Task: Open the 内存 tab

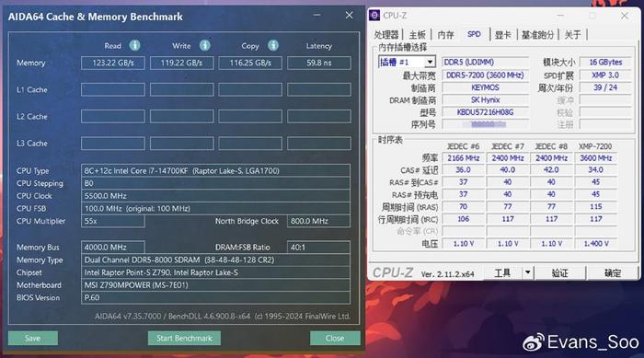Action: pyautogui.click(x=445, y=35)
